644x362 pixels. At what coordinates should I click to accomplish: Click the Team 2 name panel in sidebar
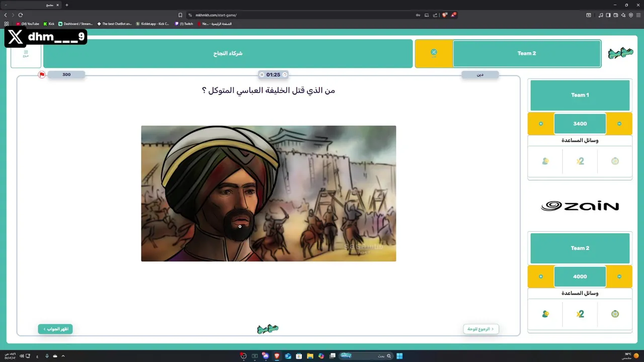click(x=580, y=248)
